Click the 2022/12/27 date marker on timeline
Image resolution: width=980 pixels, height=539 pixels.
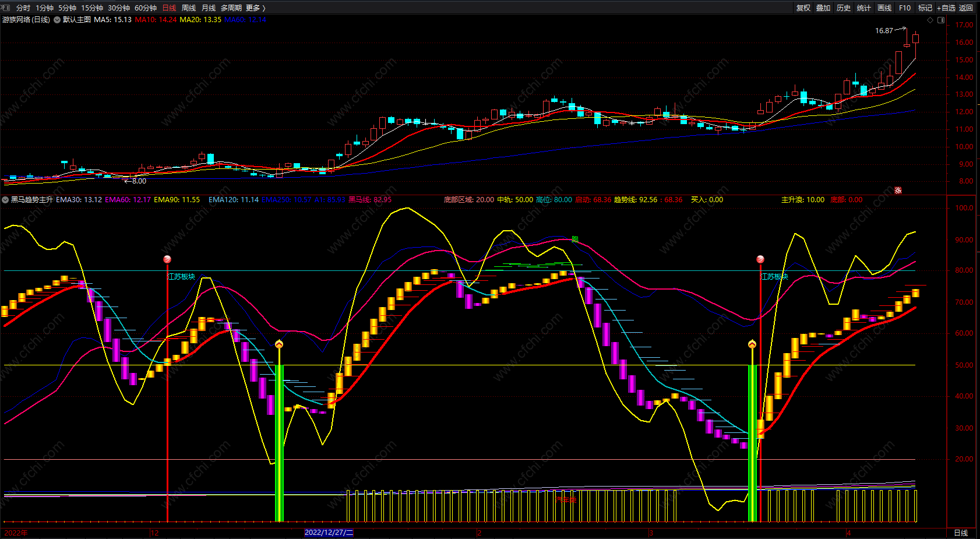pyautogui.click(x=329, y=533)
